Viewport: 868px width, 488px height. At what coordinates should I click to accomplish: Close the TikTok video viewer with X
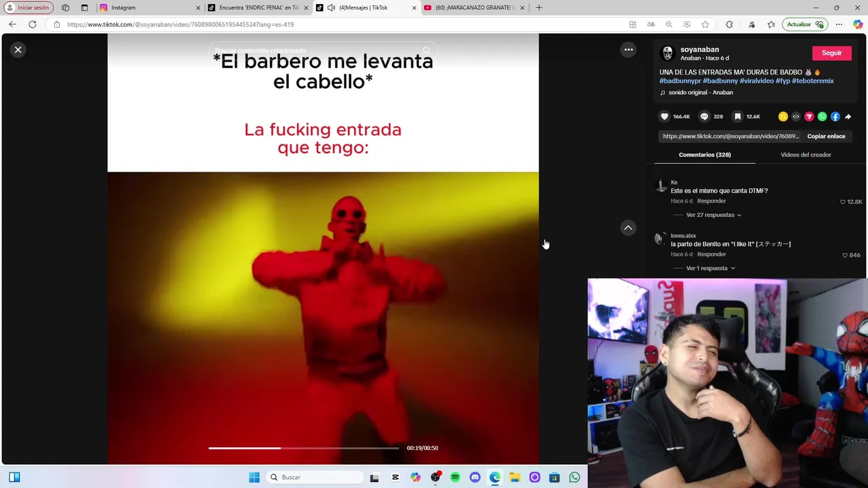[x=18, y=49]
